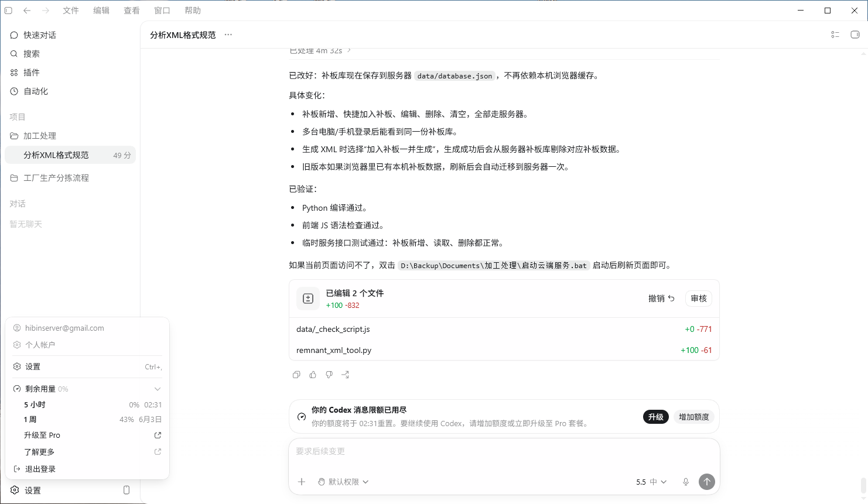868x504 pixels.
Task: Open the 编辑 menu
Action: click(x=101, y=11)
